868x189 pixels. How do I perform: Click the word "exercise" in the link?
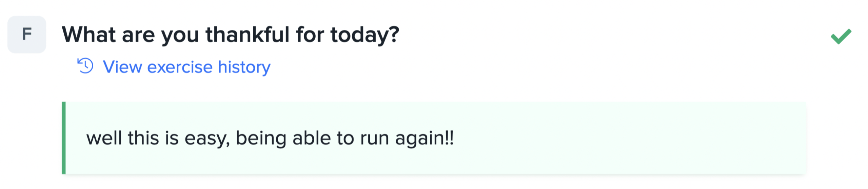coord(180,67)
